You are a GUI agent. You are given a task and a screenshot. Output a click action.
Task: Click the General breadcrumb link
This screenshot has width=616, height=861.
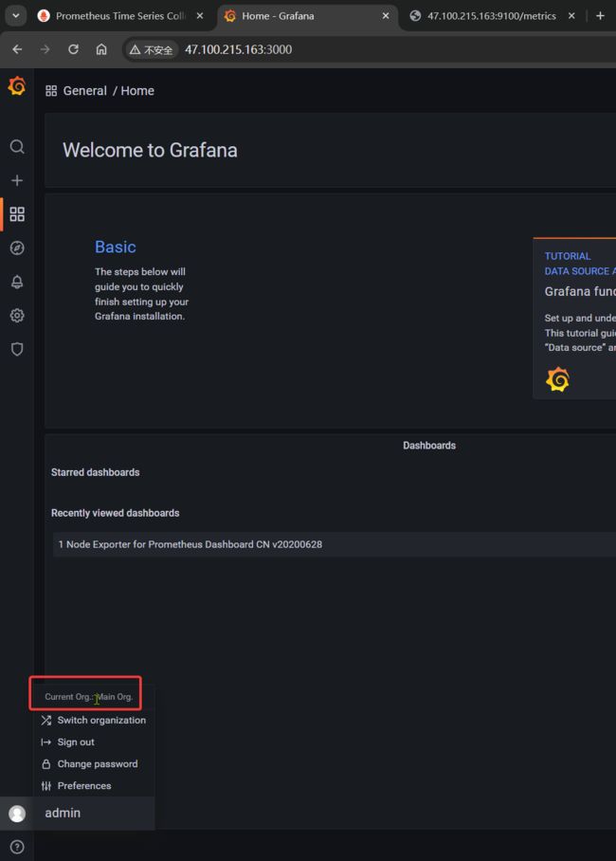click(85, 91)
